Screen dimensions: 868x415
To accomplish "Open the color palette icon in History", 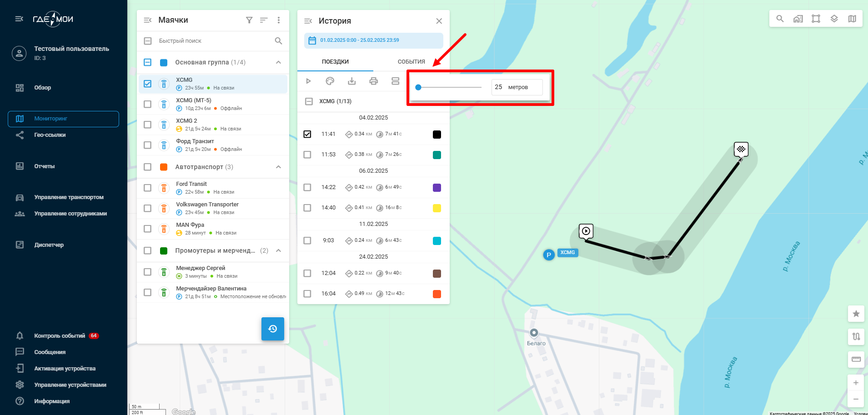I will (x=330, y=81).
